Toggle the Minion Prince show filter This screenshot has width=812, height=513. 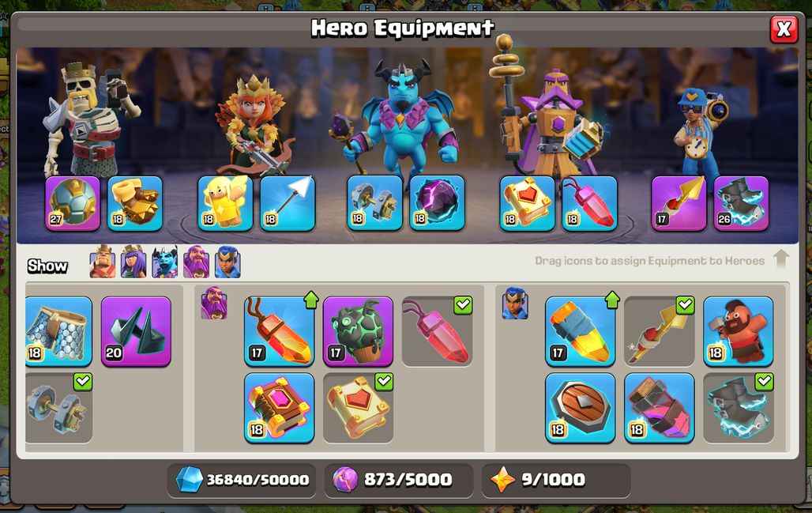pos(164,262)
